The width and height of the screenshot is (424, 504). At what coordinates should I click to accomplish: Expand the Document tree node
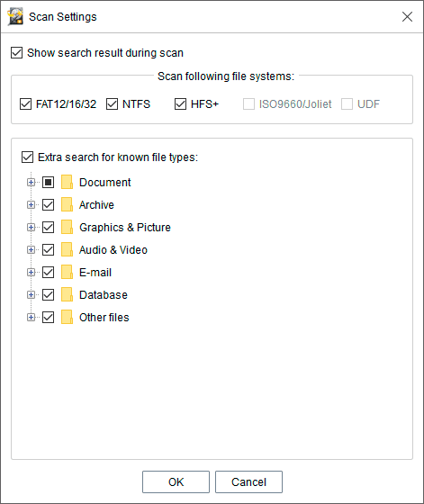coord(31,183)
